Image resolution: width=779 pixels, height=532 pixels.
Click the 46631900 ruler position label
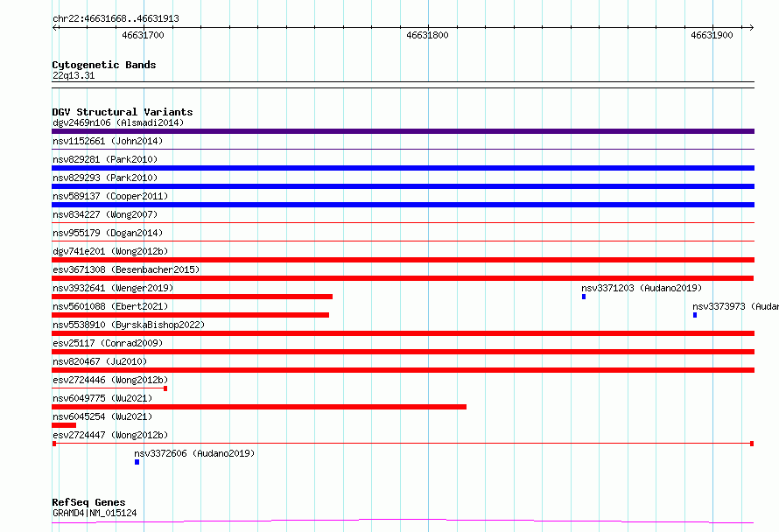pyautogui.click(x=712, y=35)
